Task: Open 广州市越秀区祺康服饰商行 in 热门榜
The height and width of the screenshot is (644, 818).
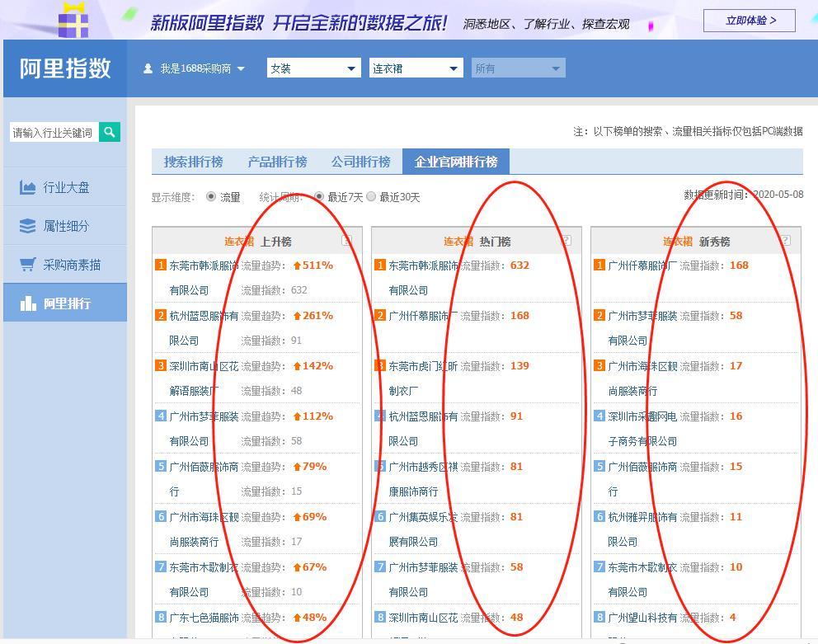Action: (x=423, y=478)
